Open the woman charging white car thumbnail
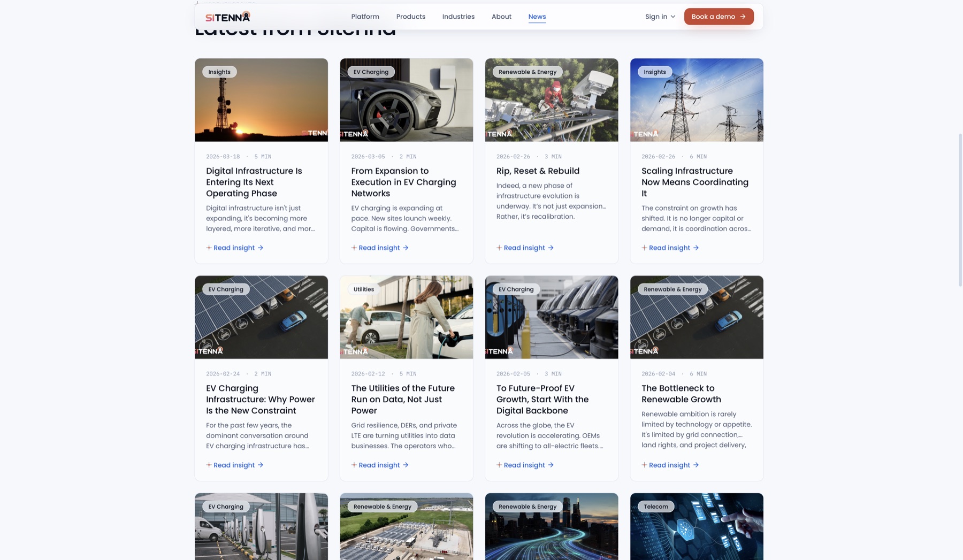The width and height of the screenshot is (963, 560). point(406,317)
